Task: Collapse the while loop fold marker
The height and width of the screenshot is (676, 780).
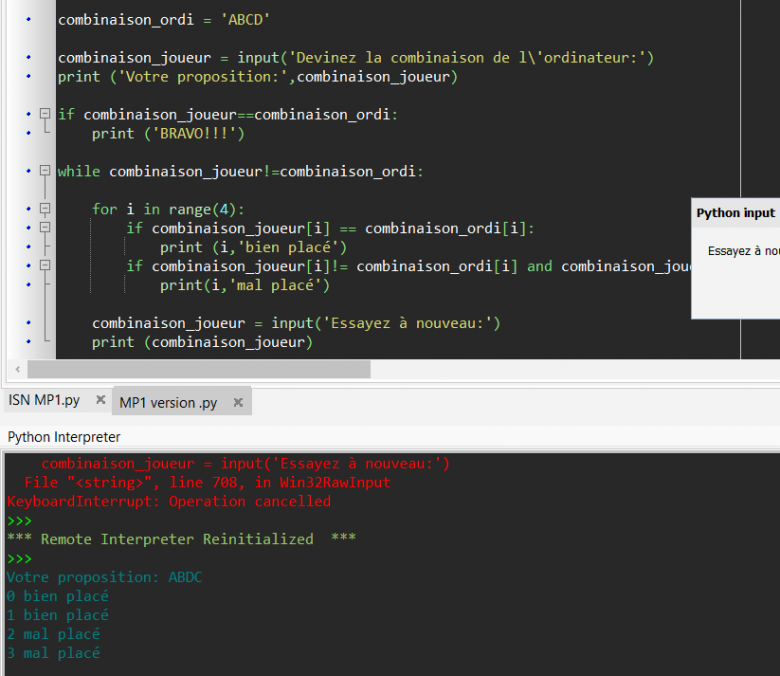Action: coord(44,172)
